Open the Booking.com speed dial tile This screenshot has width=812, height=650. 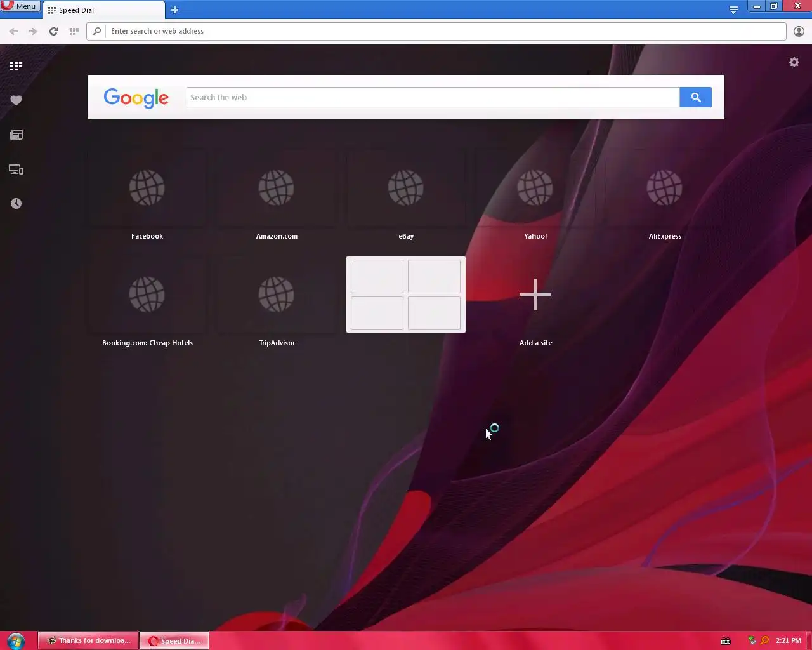pos(147,295)
